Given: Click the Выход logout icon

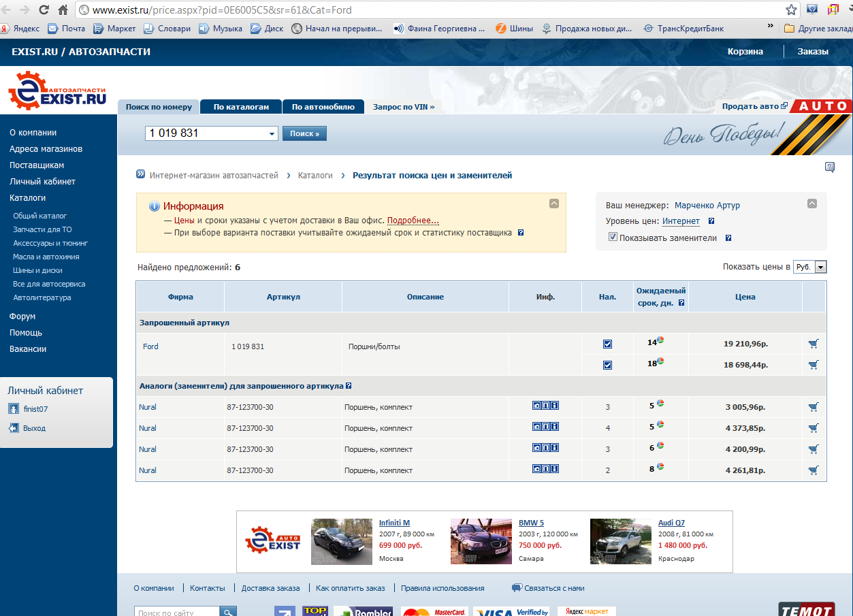Looking at the screenshot, I should click(x=13, y=428).
